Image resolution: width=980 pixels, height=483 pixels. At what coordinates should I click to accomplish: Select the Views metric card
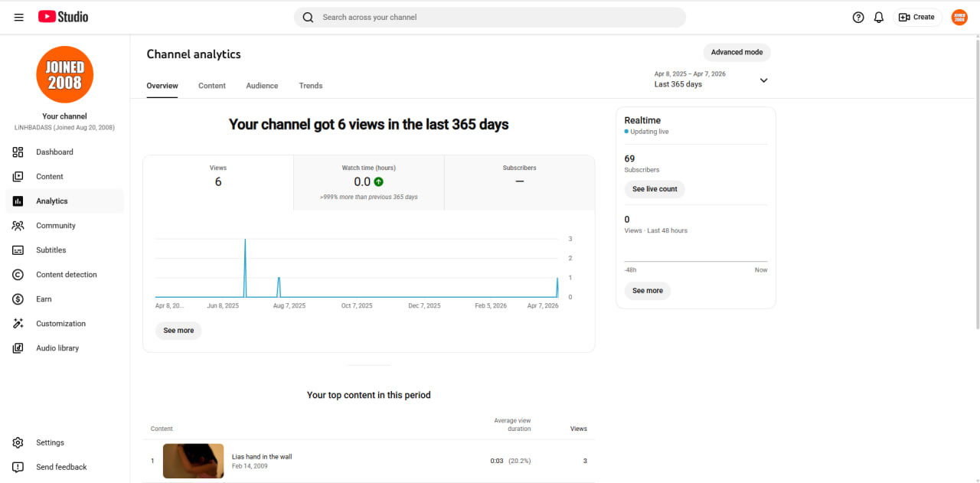point(218,182)
